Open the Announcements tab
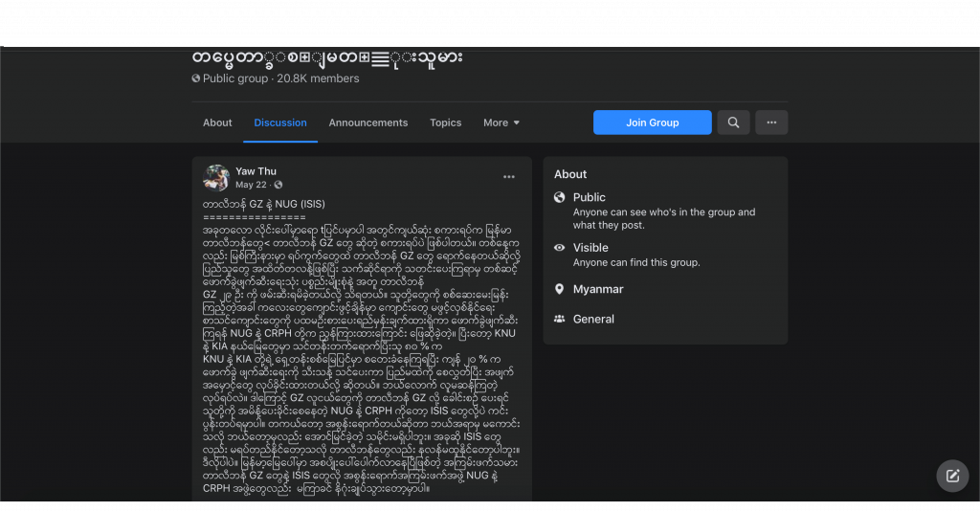Viewport: 980px width, 512px height. click(x=368, y=122)
